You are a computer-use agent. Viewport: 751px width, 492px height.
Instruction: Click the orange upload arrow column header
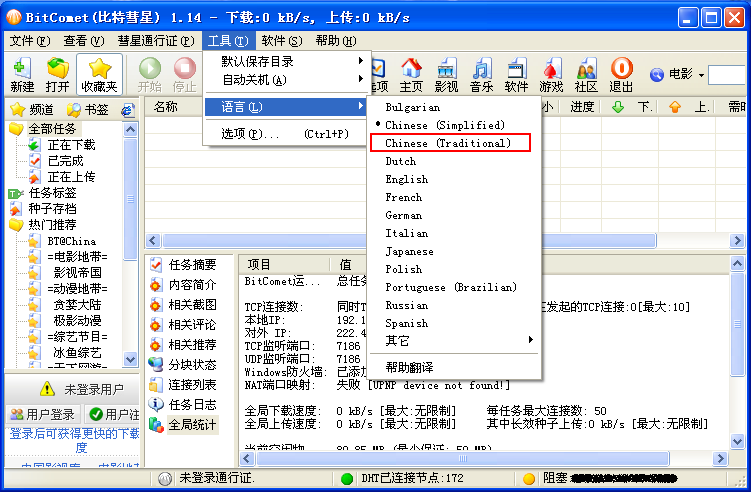(675, 107)
